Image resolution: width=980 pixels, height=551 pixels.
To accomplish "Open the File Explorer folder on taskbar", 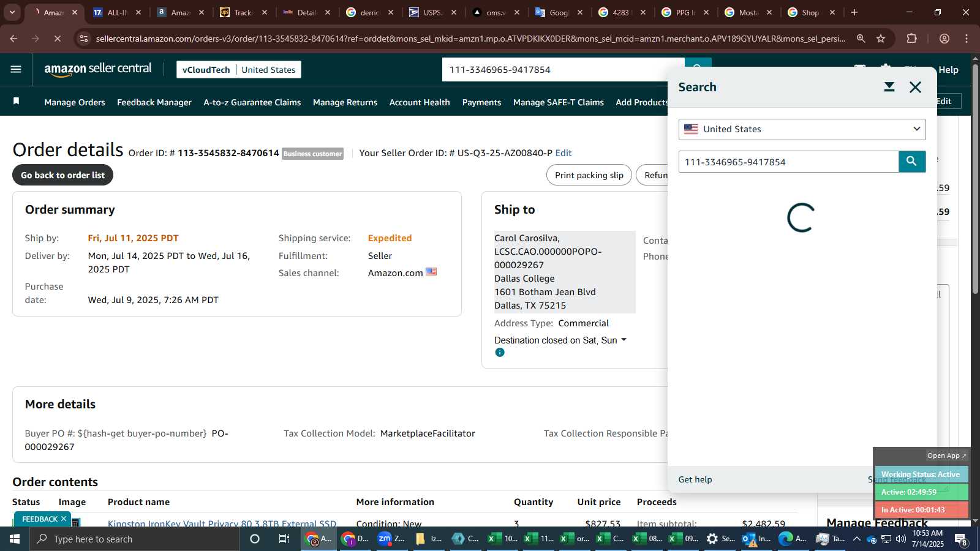I will pos(428,539).
